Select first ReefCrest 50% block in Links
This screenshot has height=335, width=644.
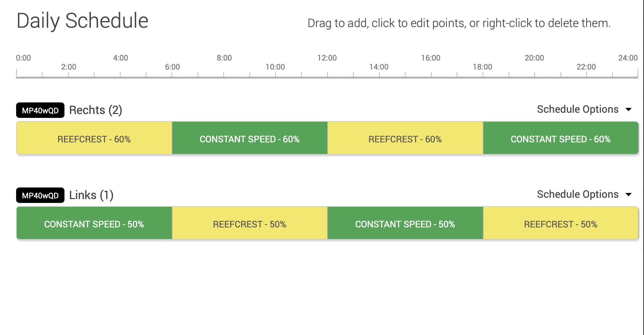coord(249,224)
